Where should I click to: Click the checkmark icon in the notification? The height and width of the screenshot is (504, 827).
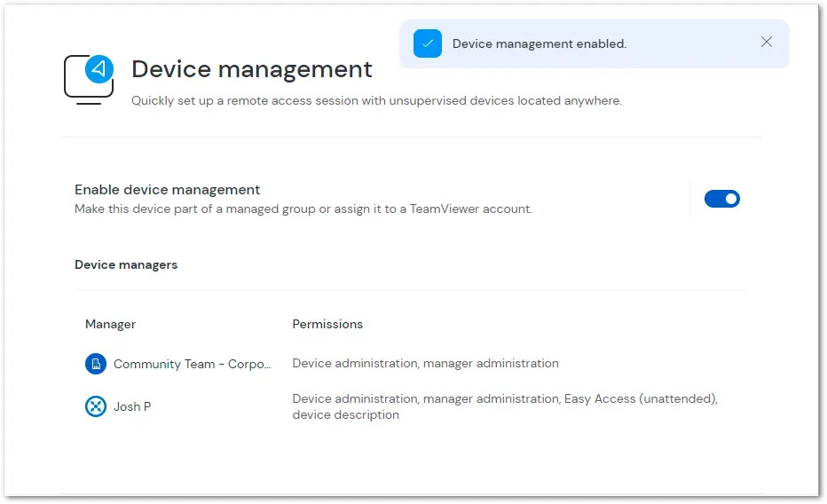[x=427, y=43]
